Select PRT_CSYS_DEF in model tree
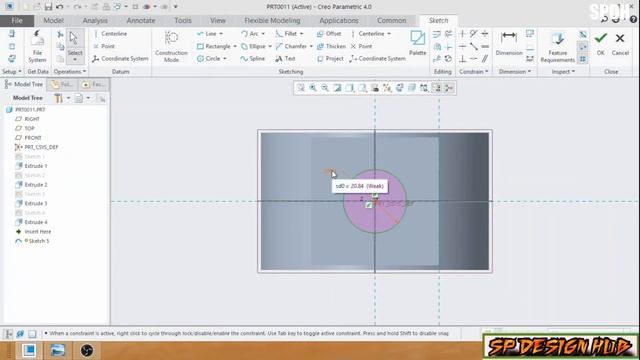The image size is (640, 360). [37, 147]
